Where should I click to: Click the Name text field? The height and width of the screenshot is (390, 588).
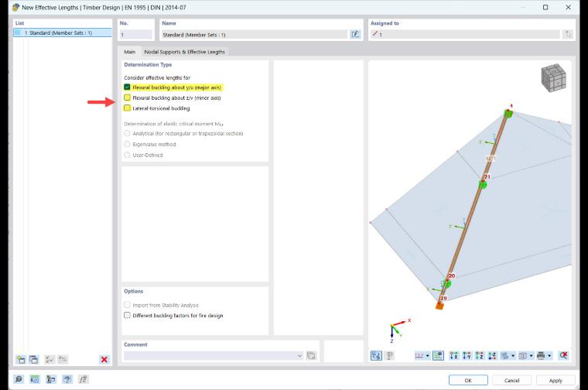[255, 35]
